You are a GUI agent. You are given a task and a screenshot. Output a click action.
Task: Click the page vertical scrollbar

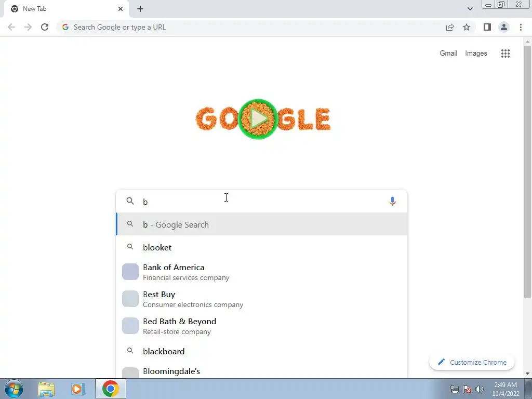[x=527, y=171]
